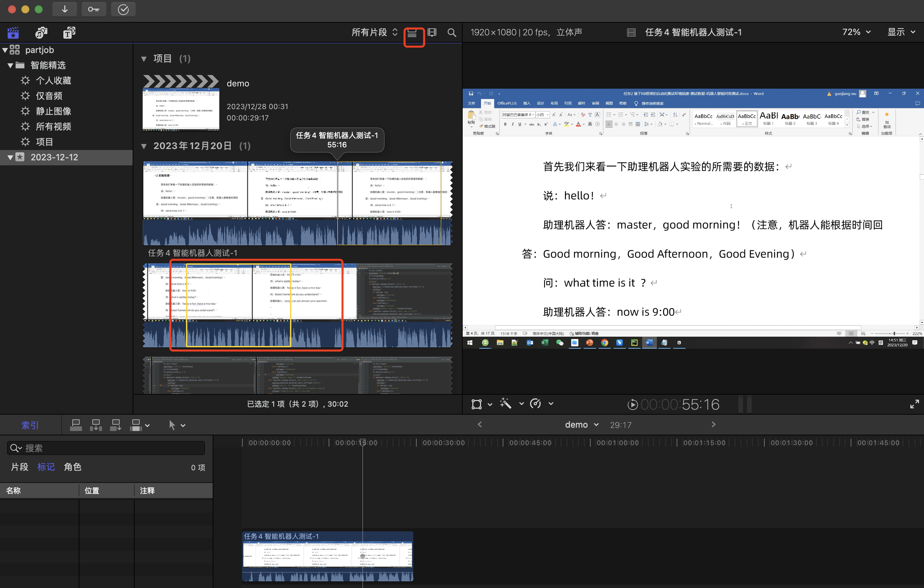The width and height of the screenshot is (924, 588).
Task: Open the background tasks checkmark icon
Action: (123, 9)
